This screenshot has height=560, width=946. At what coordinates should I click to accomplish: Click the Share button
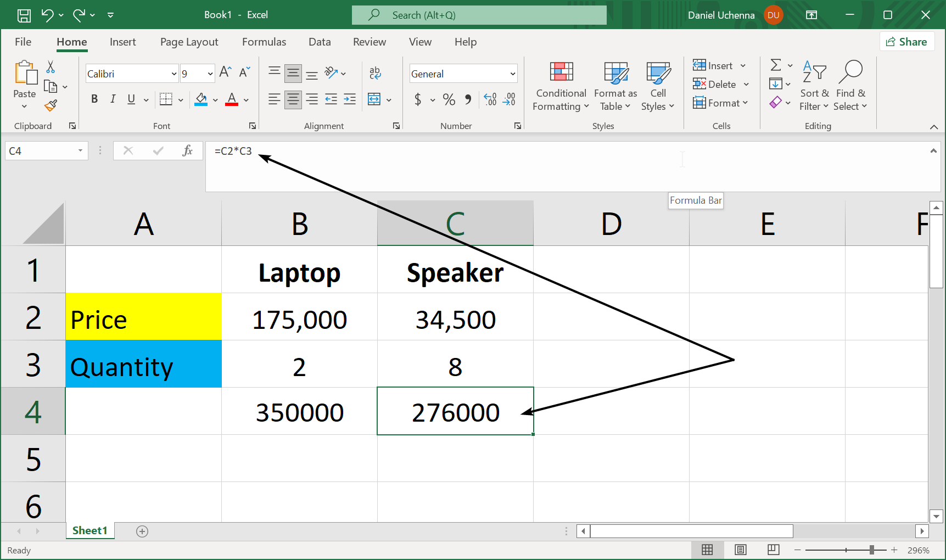pos(906,42)
